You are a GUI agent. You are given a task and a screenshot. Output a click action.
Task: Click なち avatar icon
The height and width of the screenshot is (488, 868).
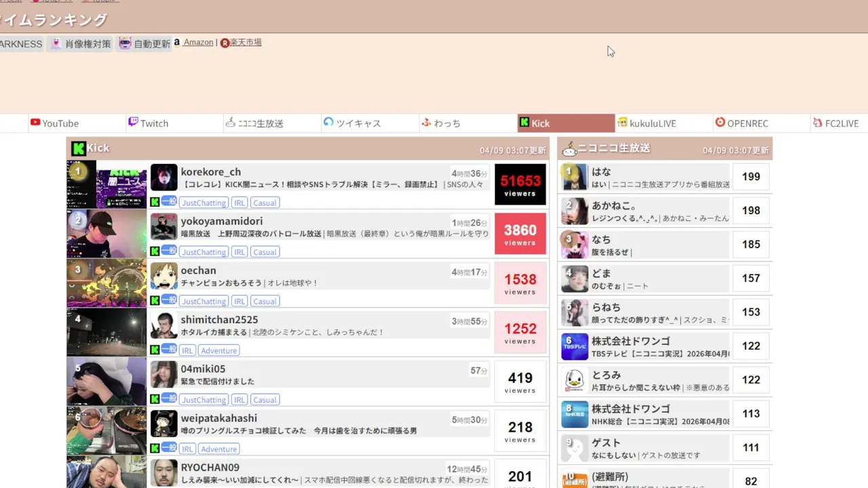tap(574, 245)
